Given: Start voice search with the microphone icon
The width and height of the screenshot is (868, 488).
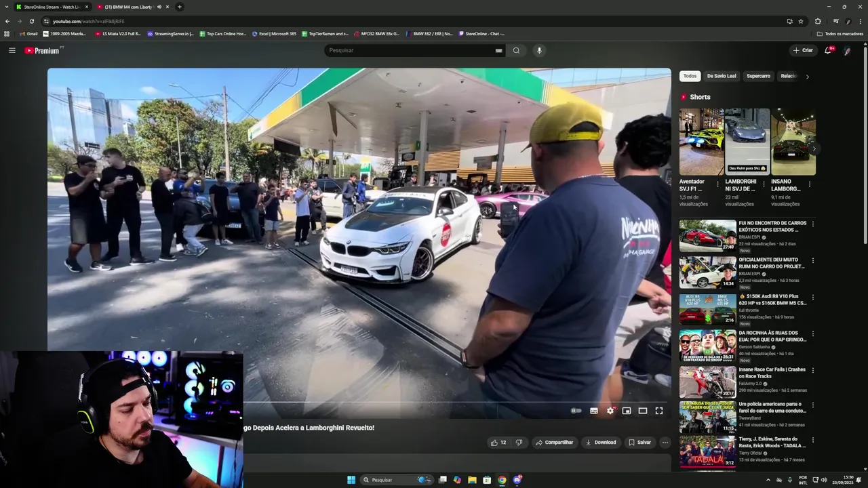Looking at the screenshot, I should (x=539, y=50).
